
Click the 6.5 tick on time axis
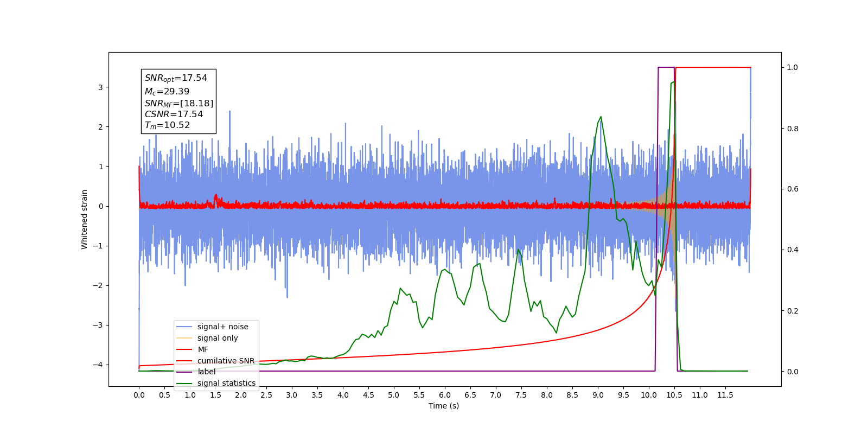click(470, 395)
